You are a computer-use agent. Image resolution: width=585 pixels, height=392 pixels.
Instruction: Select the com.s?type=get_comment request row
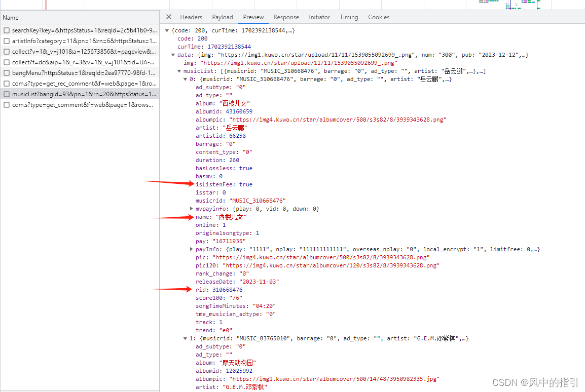80,105
